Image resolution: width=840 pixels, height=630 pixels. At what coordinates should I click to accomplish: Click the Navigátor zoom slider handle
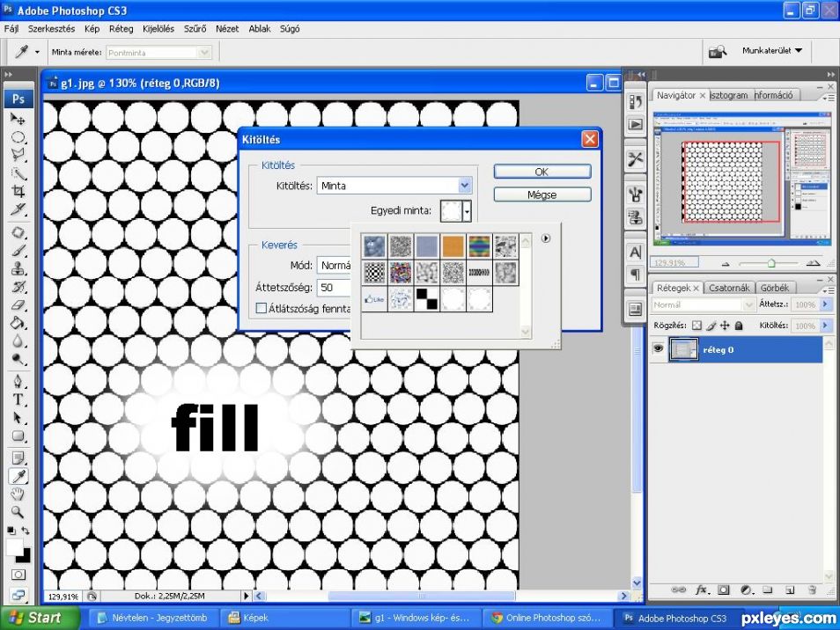(771, 263)
